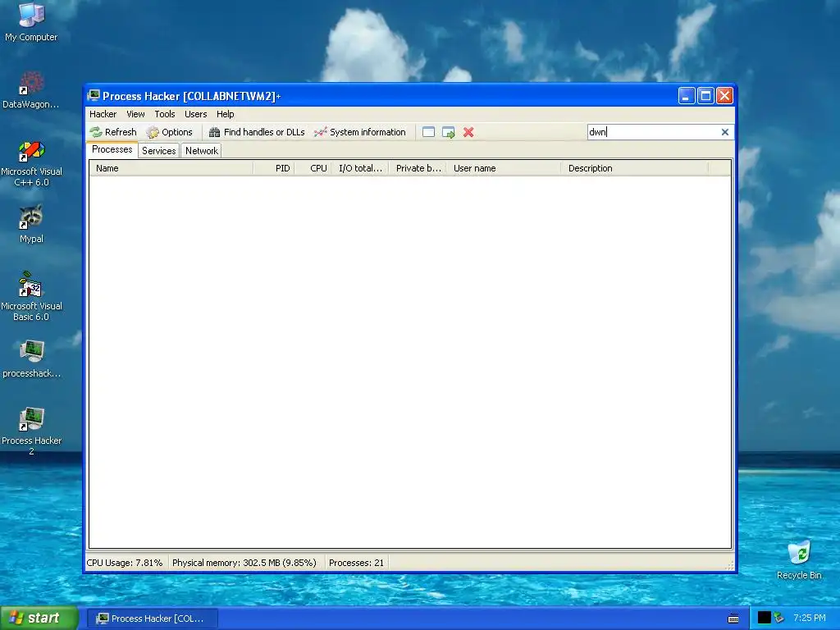
Task: Switch to the Processes tab
Action: 112,149
